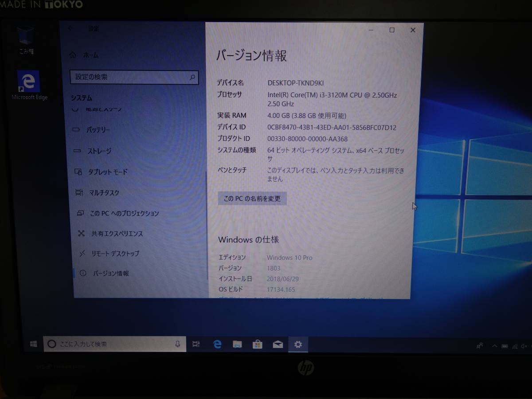The width and height of the screenshot is (532, 399).
Task: Click the taskbar search box
Action: click(115, 344)
